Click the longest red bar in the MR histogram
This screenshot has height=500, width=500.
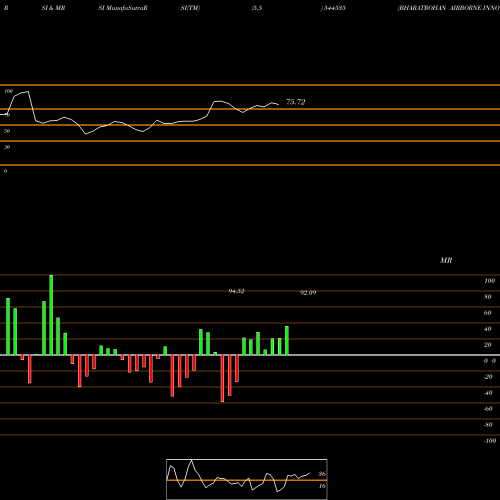(222, 378)
